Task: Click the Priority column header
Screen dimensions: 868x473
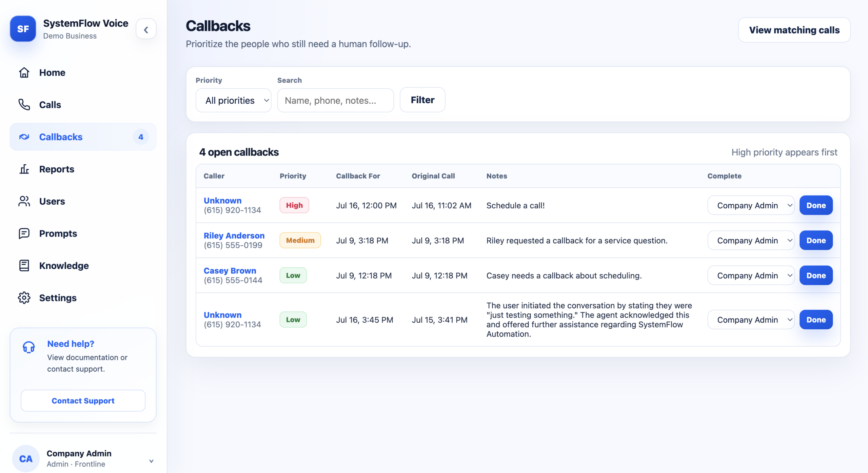Action: [293, 176]
